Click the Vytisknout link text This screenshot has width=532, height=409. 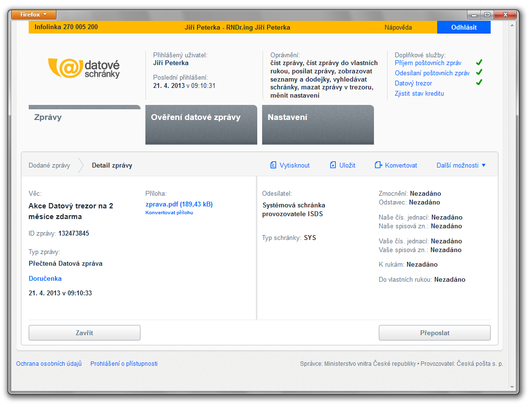point(295,165)
